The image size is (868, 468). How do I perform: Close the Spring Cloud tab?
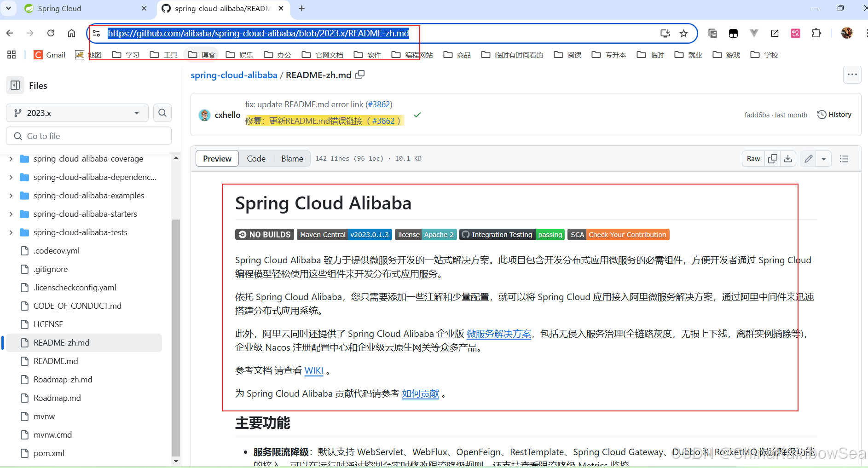coord(144,8)
